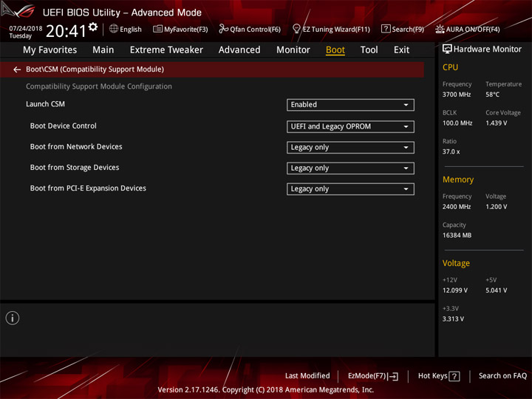
Task: Click the 58°C temperature value
Action: [x=492, y=95]
